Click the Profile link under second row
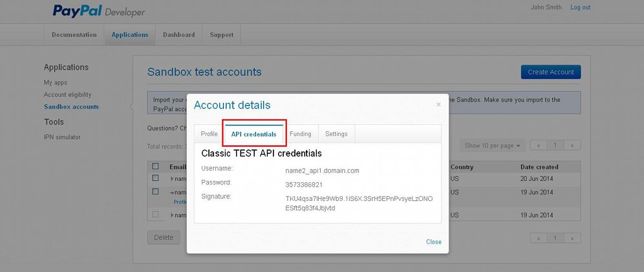 point(180,202)
